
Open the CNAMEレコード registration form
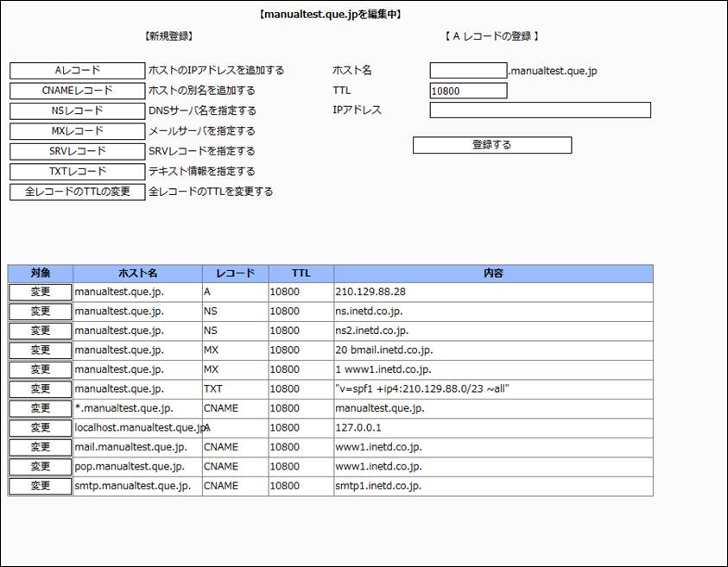pyautogui.click(x=77, y=91)
